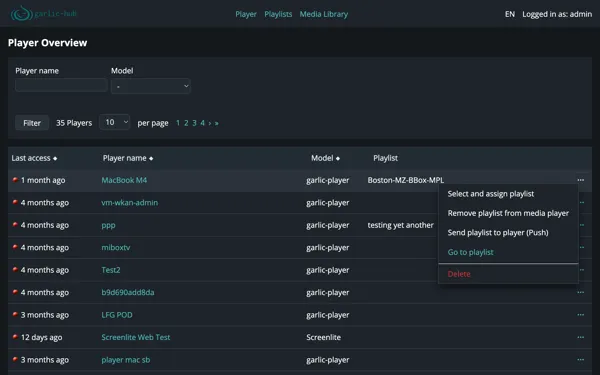Jump to last page double arrow

(x=217, y=123)
